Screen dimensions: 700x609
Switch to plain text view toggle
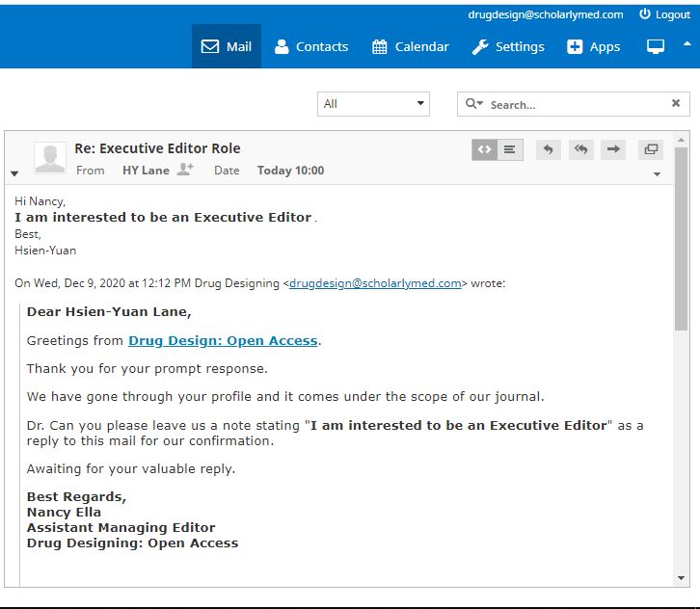click(509, 149)
